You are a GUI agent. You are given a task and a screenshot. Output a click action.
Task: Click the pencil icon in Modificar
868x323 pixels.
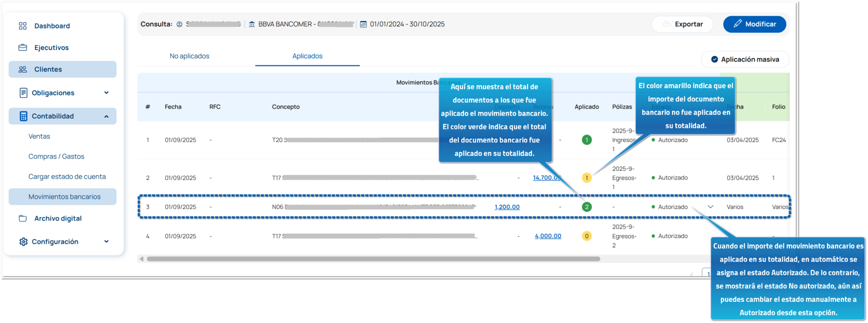(x=737, y=23)
